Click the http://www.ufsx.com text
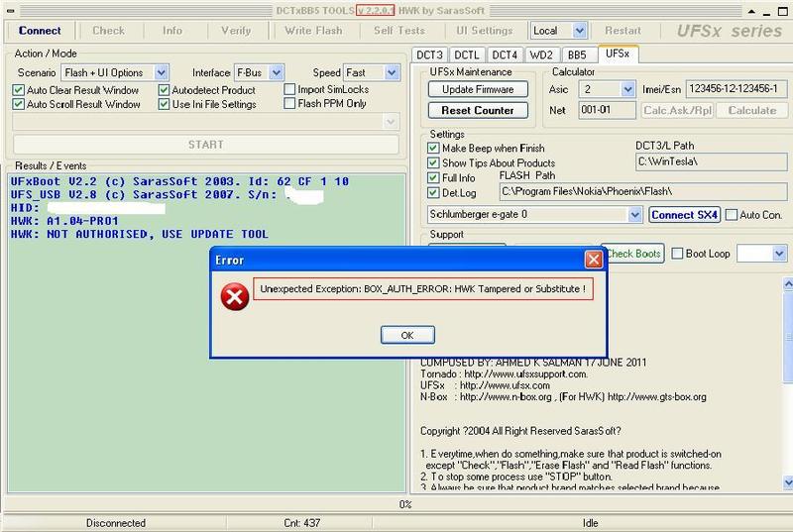Screen dimensions: 793x532 click(x=505, y=385)
